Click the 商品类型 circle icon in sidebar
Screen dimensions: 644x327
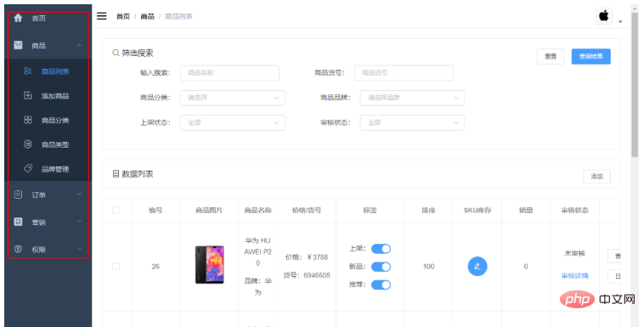click(x=28, y=144)
